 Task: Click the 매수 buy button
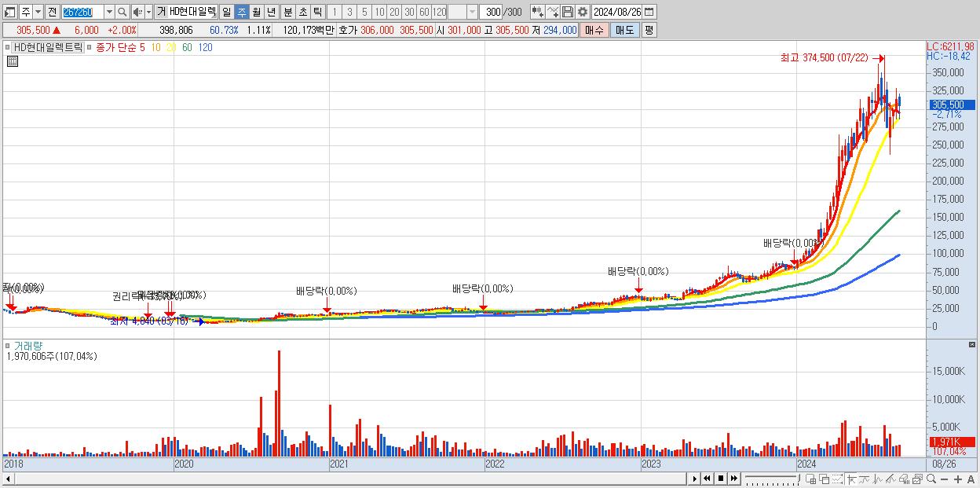(594, 30)
